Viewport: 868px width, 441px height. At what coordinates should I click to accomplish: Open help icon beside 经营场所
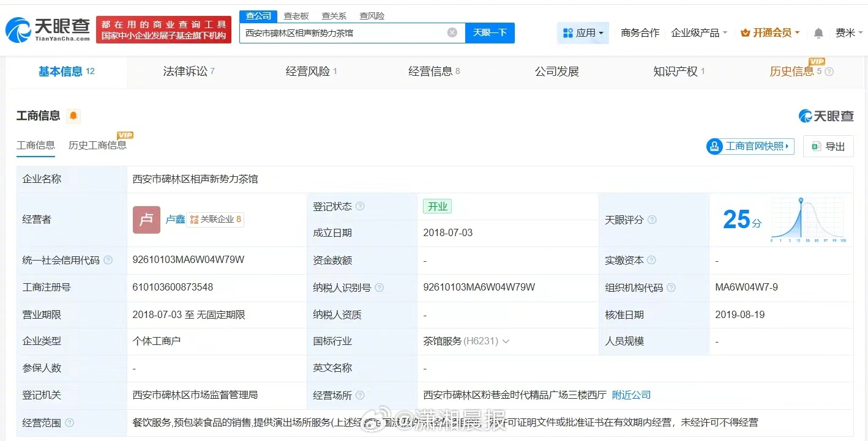[x=360, y=395]
